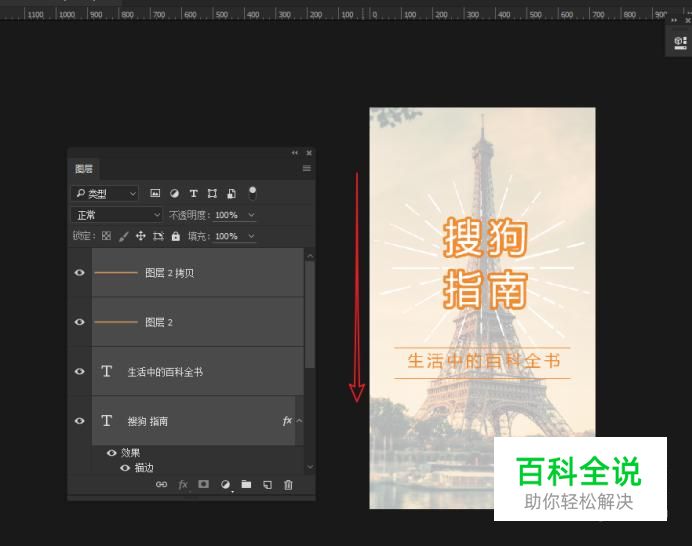Toggle 效果 effects visibility eye
Image resolution: width=692 pixels, height=546 pixels.
(x=112, y=453)
